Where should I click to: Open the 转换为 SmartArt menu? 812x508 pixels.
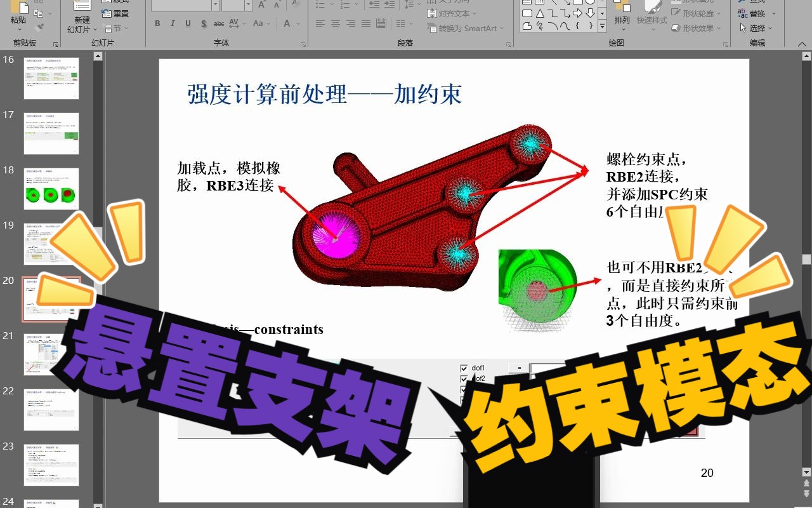[465, 29]
